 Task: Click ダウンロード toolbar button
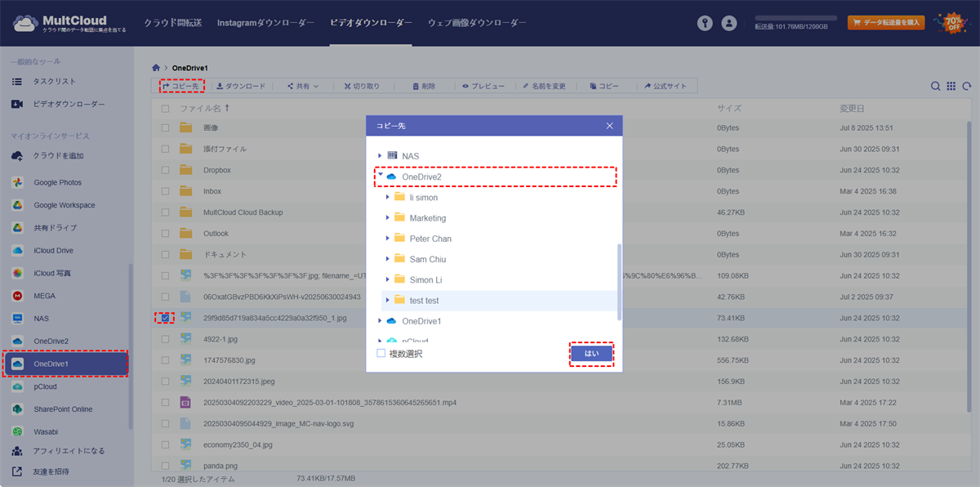[241, 86]
